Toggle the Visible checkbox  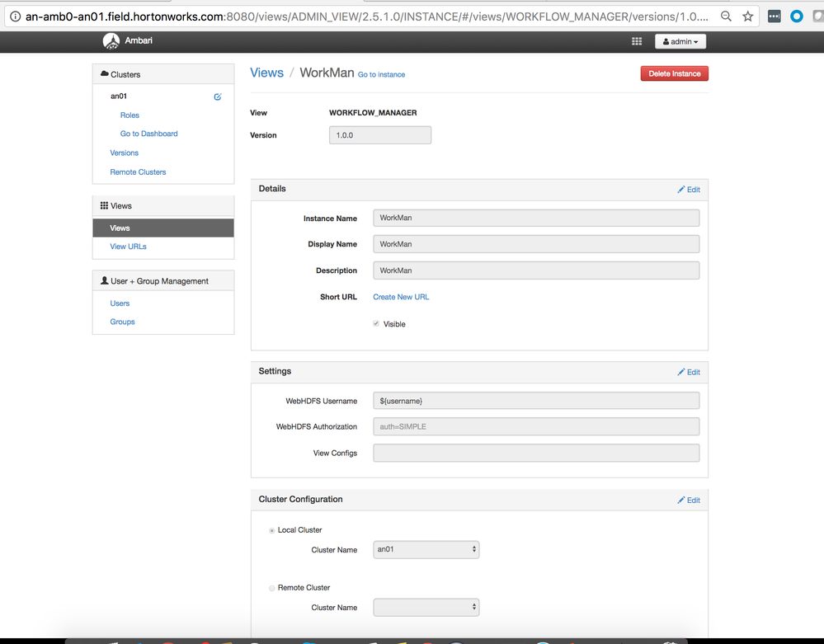coord(376,323)
